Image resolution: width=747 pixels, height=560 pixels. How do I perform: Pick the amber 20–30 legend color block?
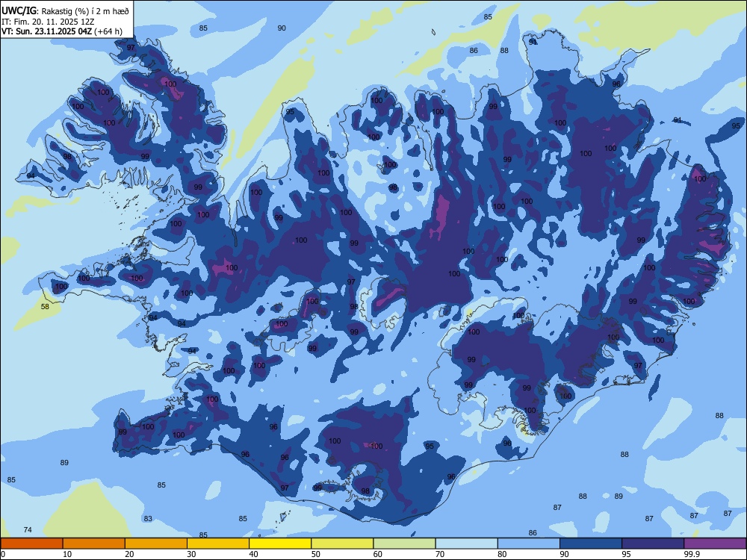pos(156,544)
